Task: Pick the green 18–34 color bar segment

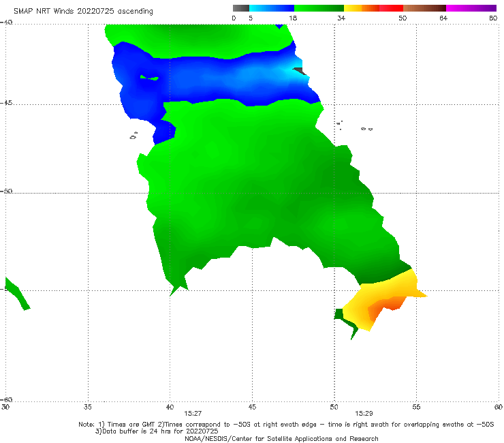Action: coord(319,8)
